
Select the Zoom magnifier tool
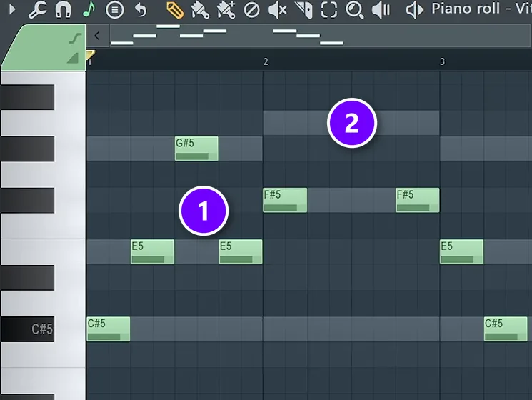coord(354,10)
